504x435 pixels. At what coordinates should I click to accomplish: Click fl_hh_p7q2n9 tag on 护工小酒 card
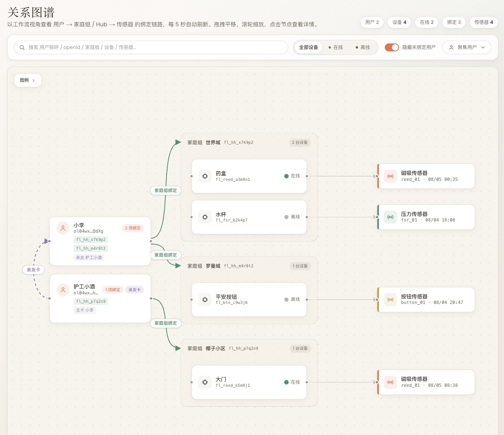[x=91, y=301]
